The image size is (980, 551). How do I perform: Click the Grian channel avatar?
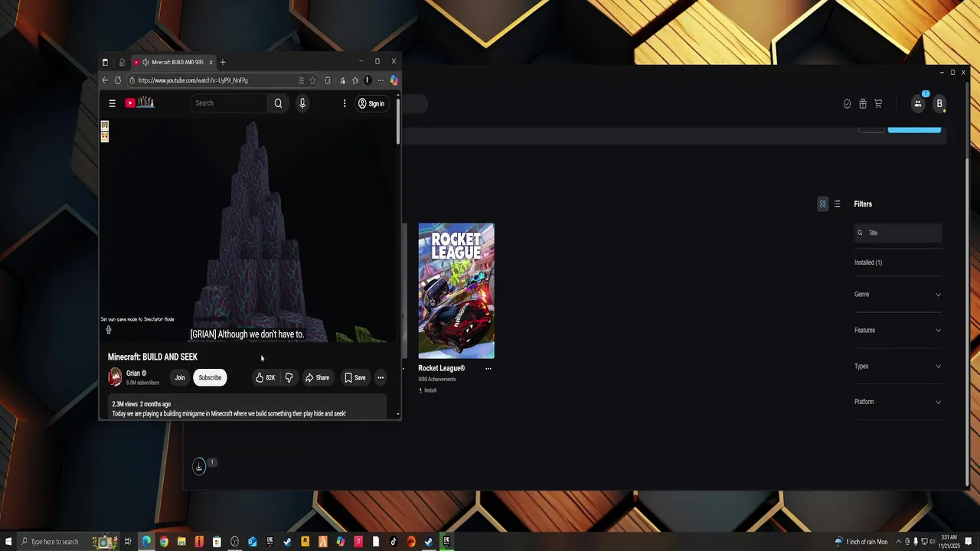115,377
